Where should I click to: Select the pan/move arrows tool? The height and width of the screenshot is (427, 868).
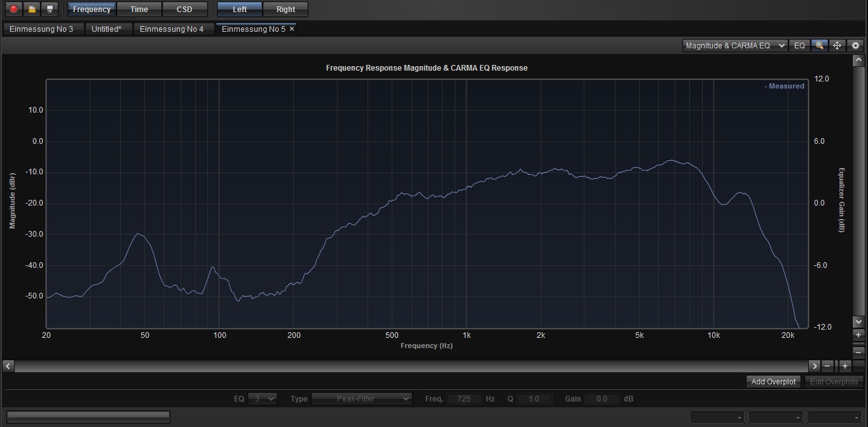[x=837, y=46]
